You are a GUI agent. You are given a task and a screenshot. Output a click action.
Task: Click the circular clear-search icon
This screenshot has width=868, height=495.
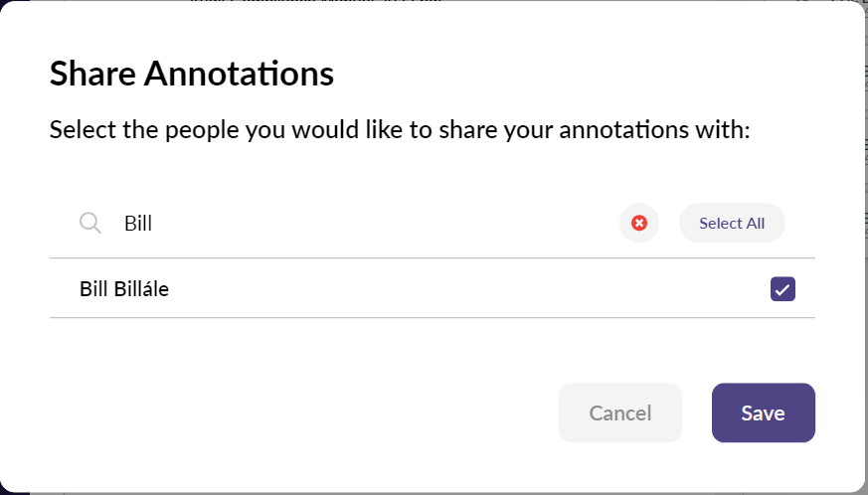click(x=639, y=223)
